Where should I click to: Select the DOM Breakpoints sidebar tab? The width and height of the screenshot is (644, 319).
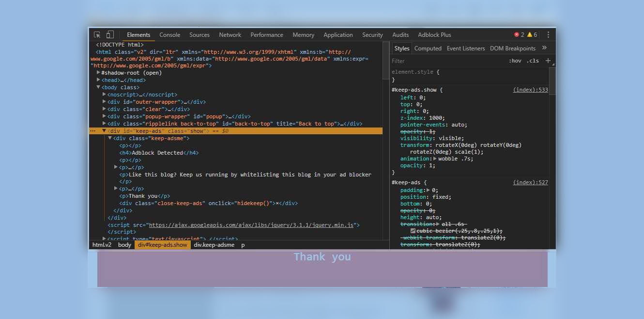513,48
